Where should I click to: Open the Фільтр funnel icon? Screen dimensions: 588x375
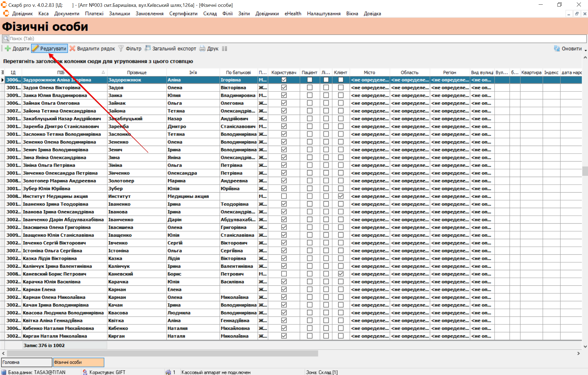[x=121, y=48]
